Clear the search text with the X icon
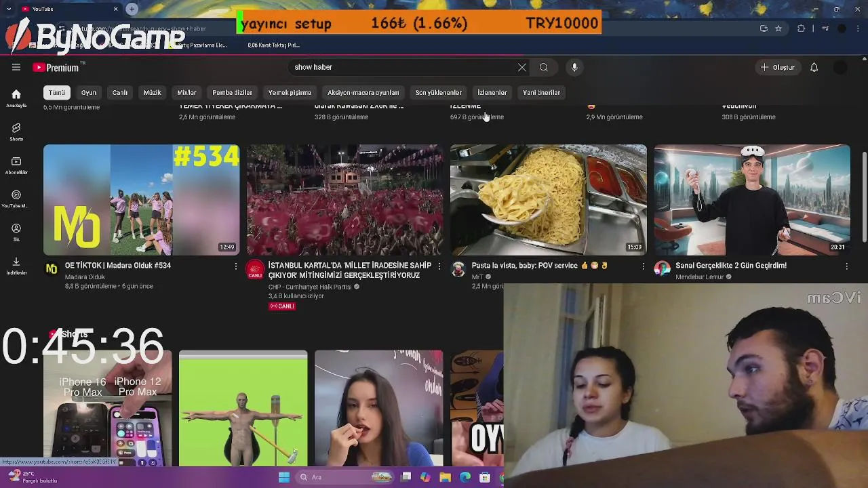 pos(521,67)
